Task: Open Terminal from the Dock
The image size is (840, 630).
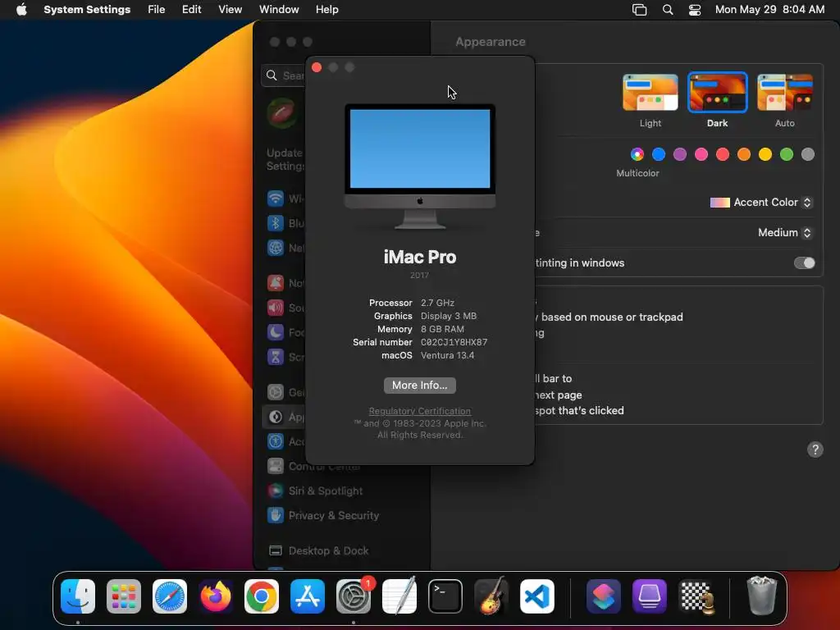Action: point(445,596)
